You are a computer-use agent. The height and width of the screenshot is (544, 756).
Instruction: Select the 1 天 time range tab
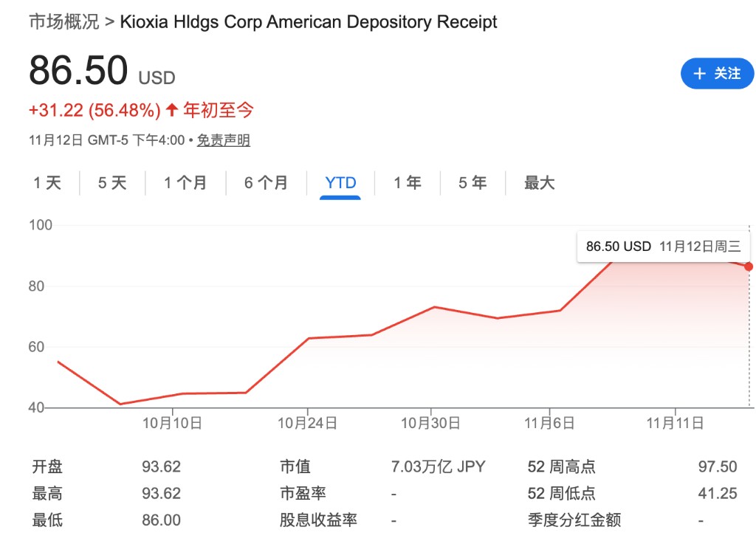(x=47, y=183)
